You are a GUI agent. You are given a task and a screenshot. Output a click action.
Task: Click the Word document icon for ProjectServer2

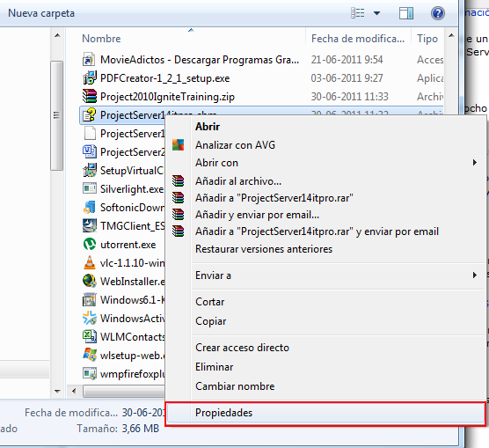click(x=89, y=151)
